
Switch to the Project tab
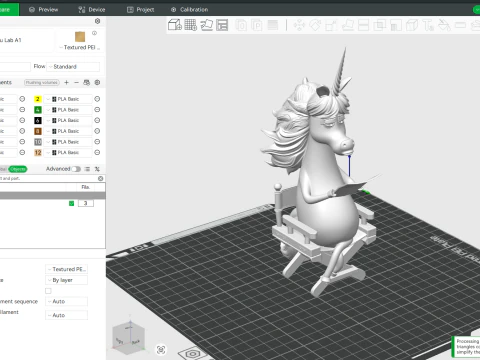140,10
